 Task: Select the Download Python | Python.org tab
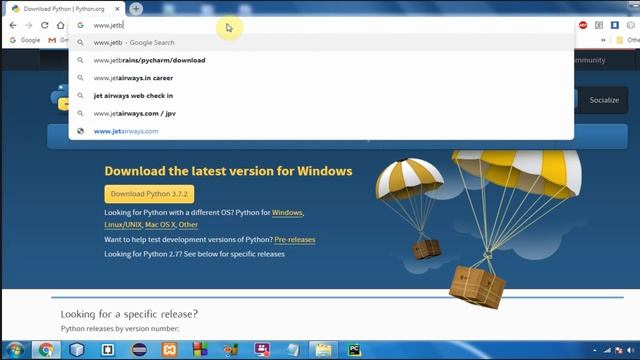(x=65, y=9)
